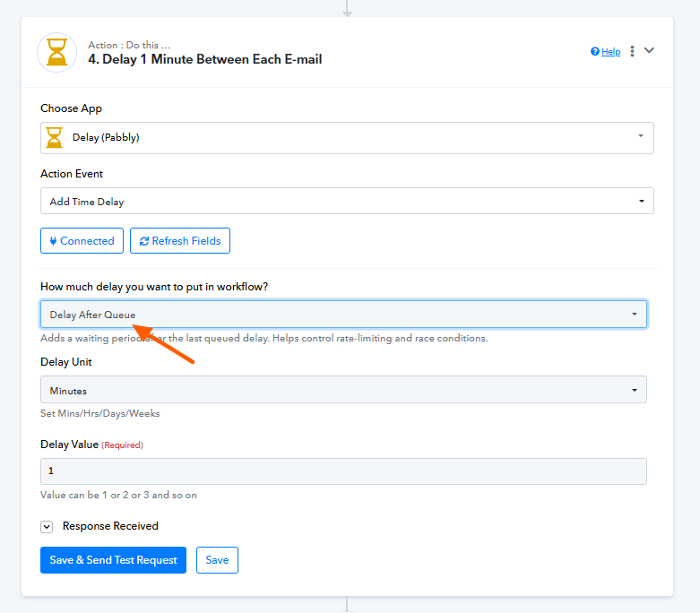Open the Delay Unit Minutes dropdown
This screenshot has height=613, width=700.
coord(343,391)
